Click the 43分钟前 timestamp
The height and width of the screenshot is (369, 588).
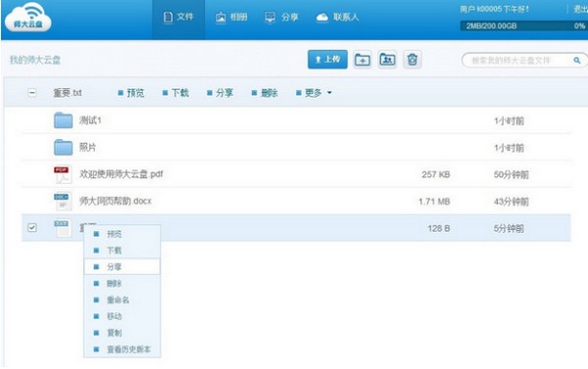512,202
